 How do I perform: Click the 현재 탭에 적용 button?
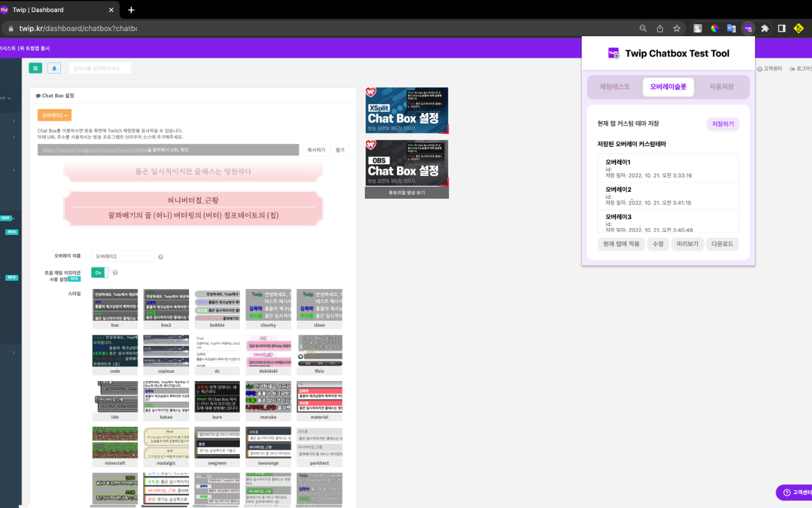[x=621, y=244]
